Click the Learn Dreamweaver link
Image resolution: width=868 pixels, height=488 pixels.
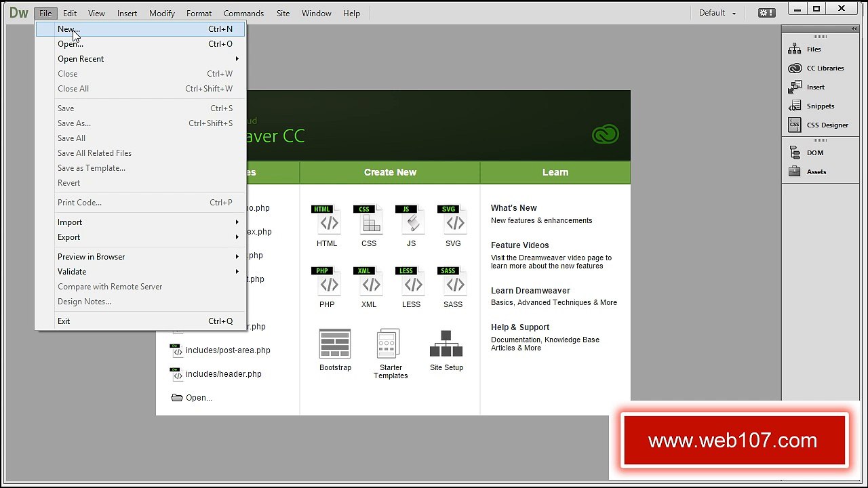pos(530,291)
